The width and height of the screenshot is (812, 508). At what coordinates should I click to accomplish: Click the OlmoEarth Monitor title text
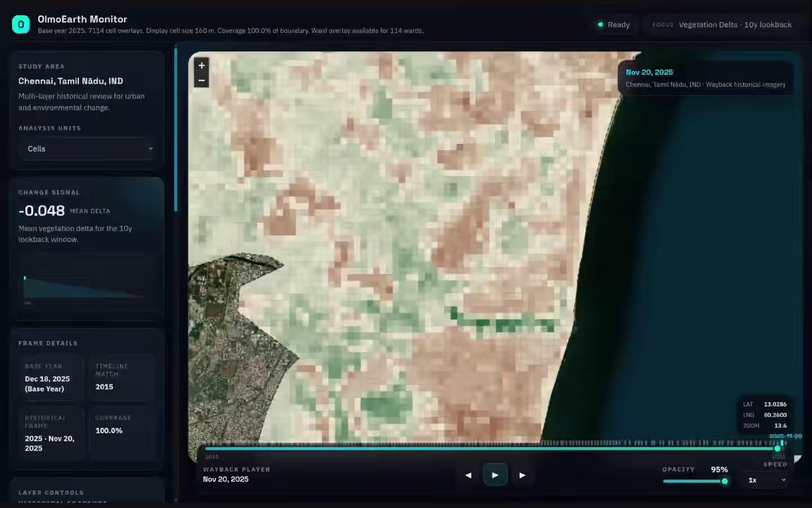point(82,19)
